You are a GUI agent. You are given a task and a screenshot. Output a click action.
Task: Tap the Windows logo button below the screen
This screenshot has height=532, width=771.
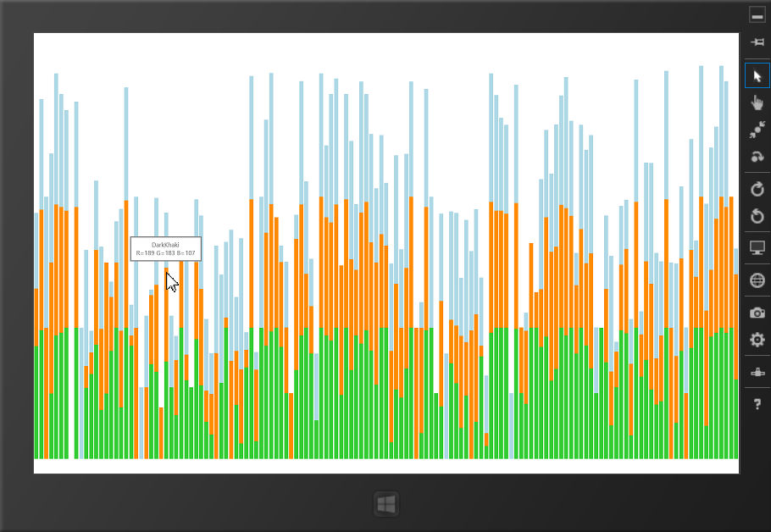click(x=386, y=504)
